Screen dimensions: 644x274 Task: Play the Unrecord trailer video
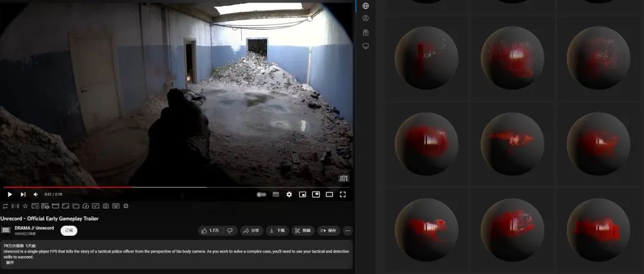click(x=10, y=195)
